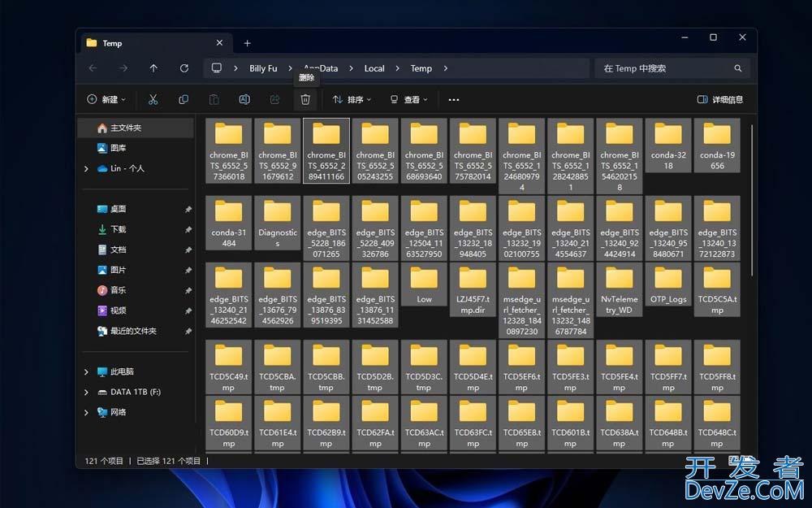This screenshot has height=508, width=812.
Task: Select folder TCD5C49.tmp
Action: [228, 367]
